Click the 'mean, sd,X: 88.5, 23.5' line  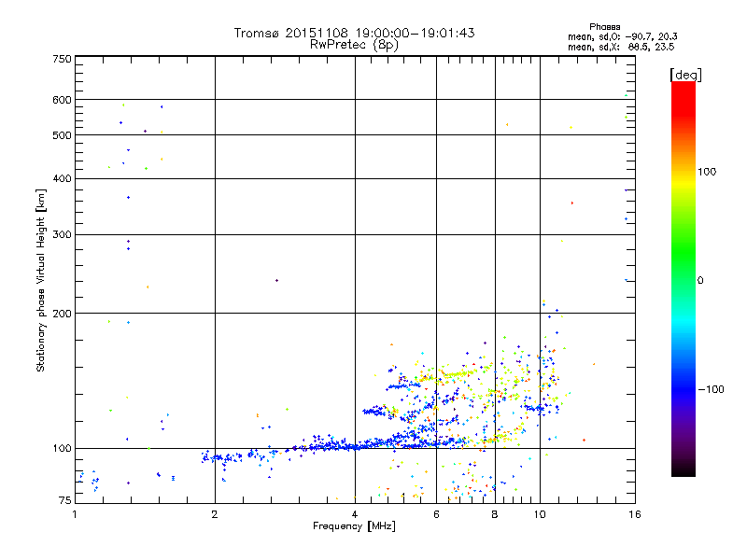click(x=621, y=47)
